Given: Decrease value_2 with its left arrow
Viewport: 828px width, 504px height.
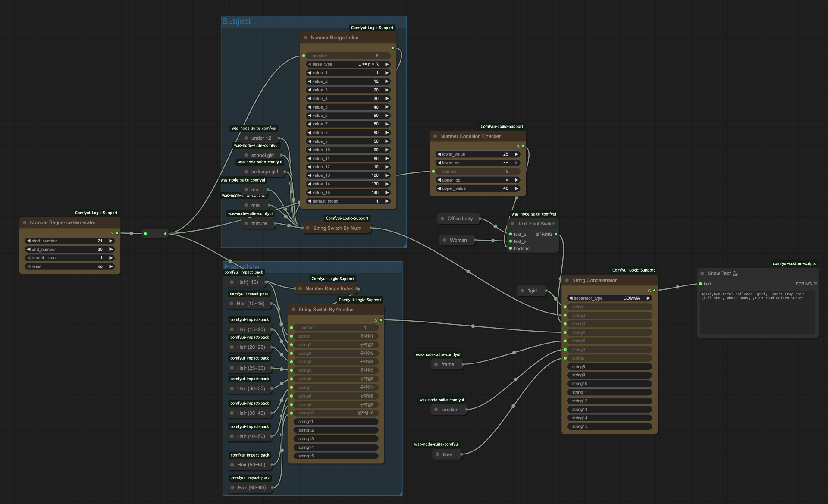Looking at the screenshot, I should click(309, 81).
